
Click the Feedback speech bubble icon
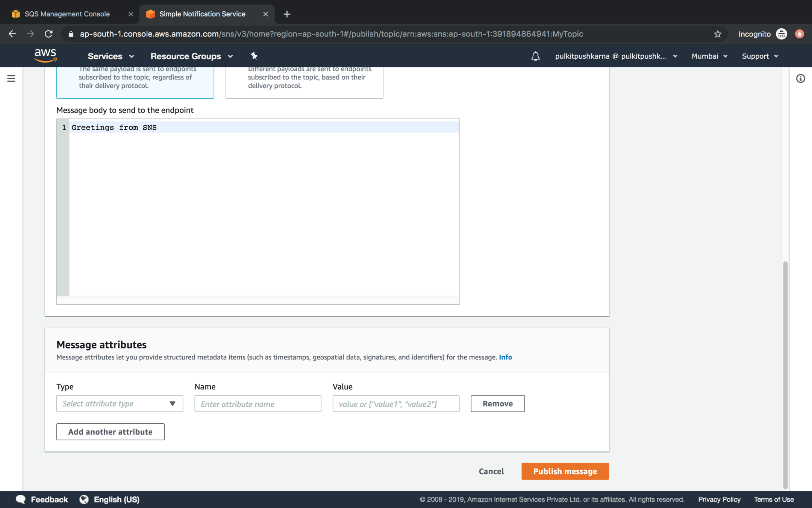pos(21,499)
